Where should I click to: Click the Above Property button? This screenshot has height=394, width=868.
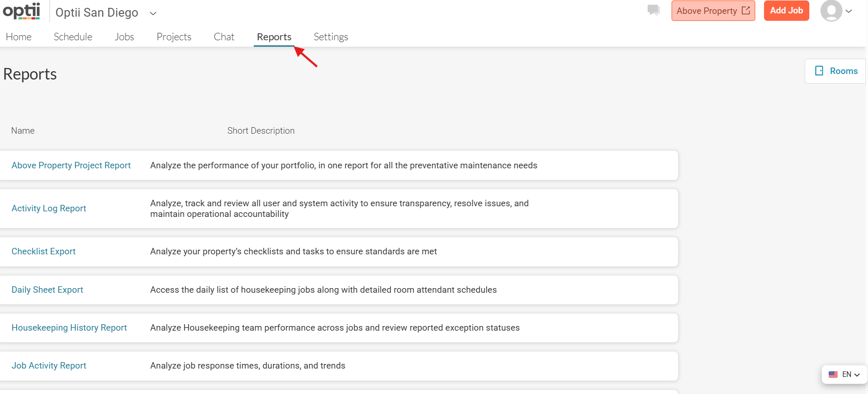[713, 11]
